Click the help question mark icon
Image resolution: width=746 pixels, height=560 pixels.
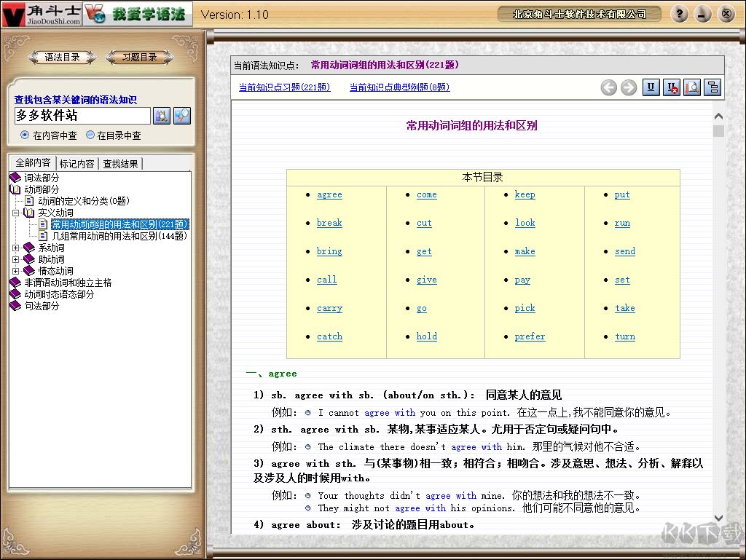click(x=679, y=14)
